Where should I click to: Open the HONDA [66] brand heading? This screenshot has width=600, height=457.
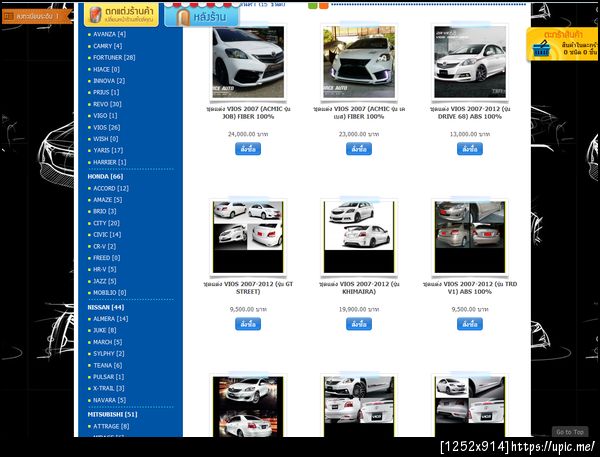(x=105, y=176)
